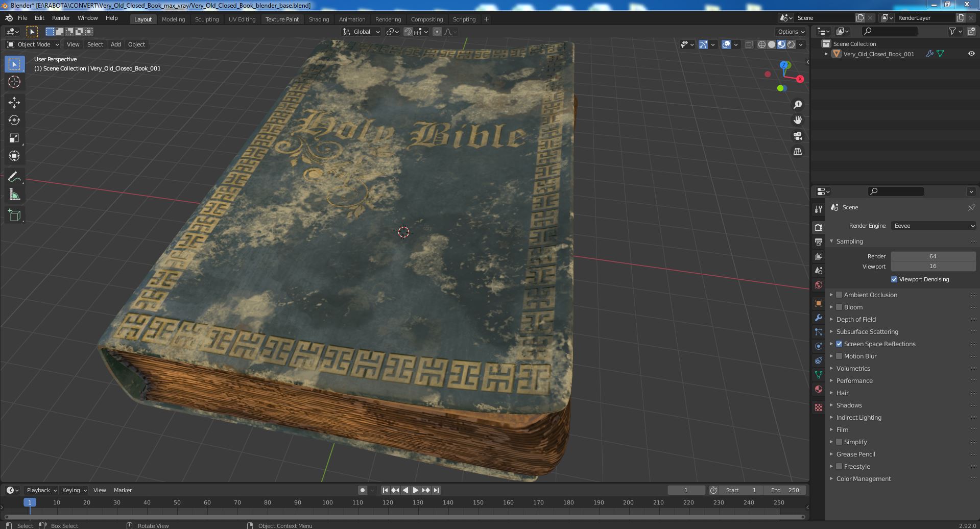Select the Annotate tool
The width and height of the screenshot is (980, 529).
[x=14, y=177]
